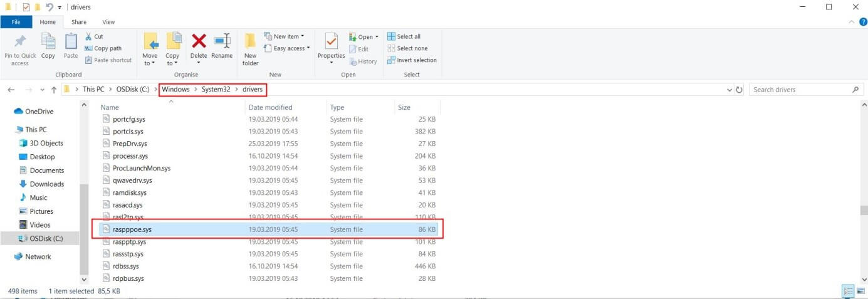The image size is (868, 299).
Task: Open the New item dropdown
Action: click(x=284, y=36)
